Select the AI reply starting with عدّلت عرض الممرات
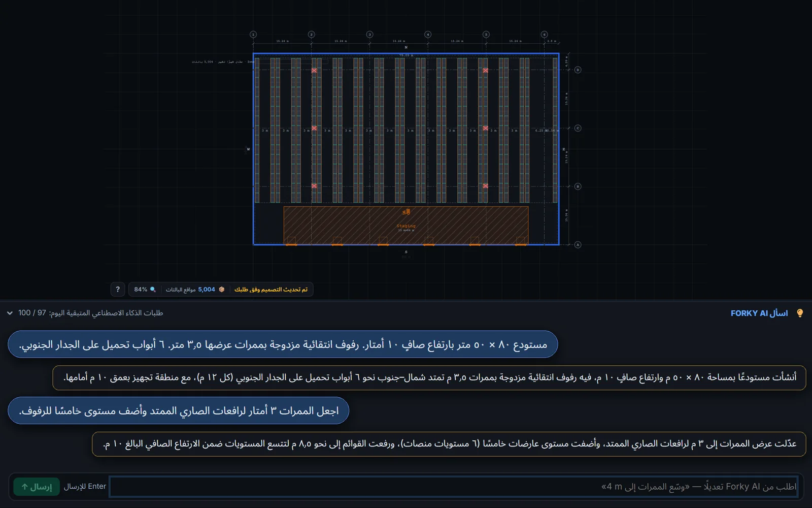 coord(449,444)
